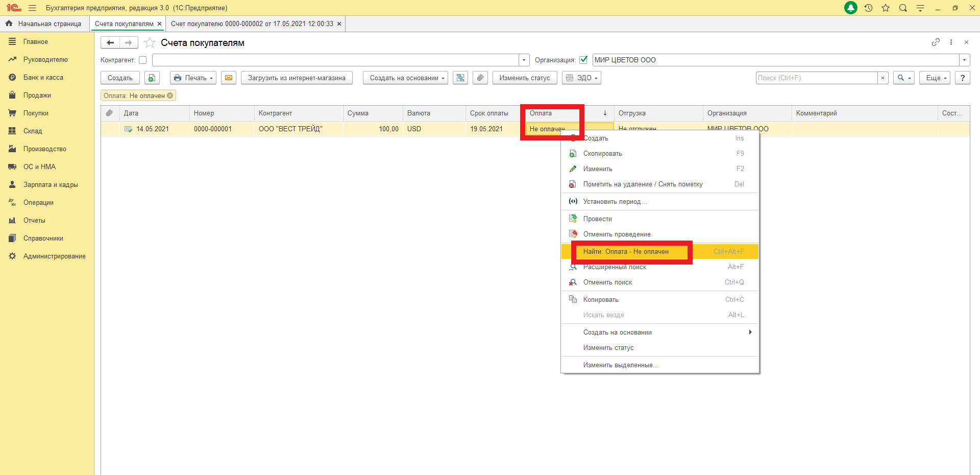Expand the Организация combo box arrow
This screenshot has width=980, height=475.
[x=964, y=60]
